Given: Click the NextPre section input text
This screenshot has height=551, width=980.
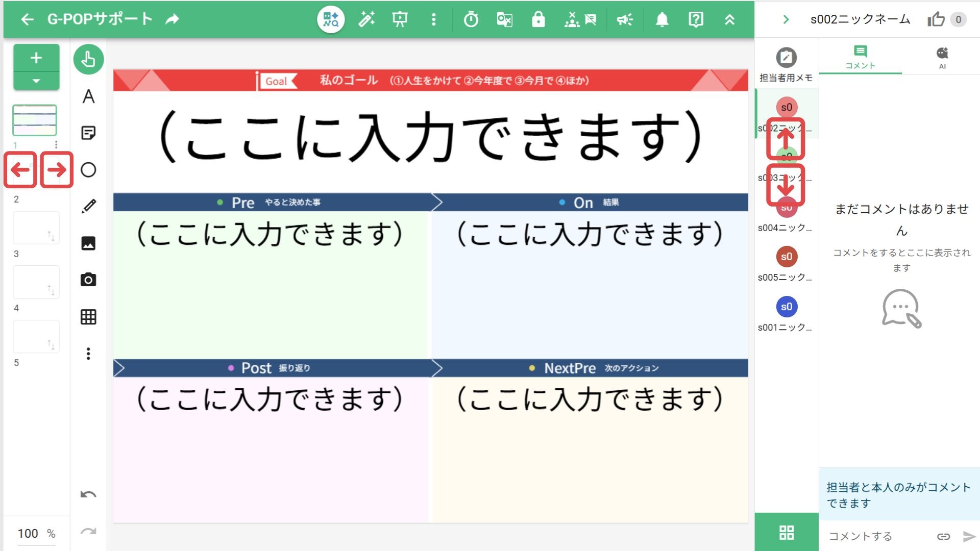Looking at the screenshot, I should tap(590, 399).
